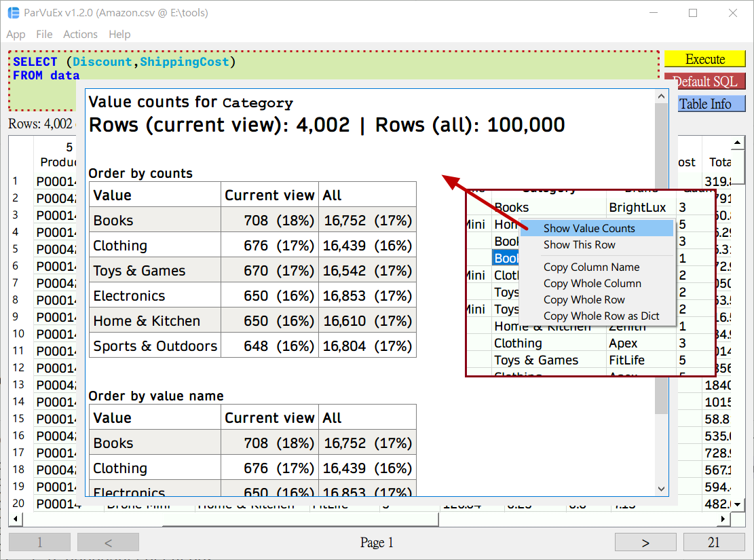
Task: Click Product column header in data table
Action: (55, 155)
